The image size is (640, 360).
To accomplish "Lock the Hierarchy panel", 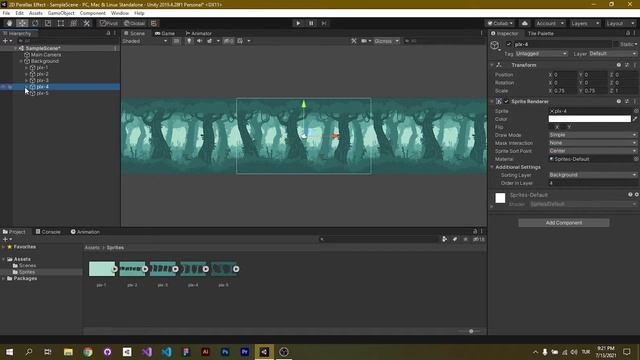I will click(x=108, y=33).
